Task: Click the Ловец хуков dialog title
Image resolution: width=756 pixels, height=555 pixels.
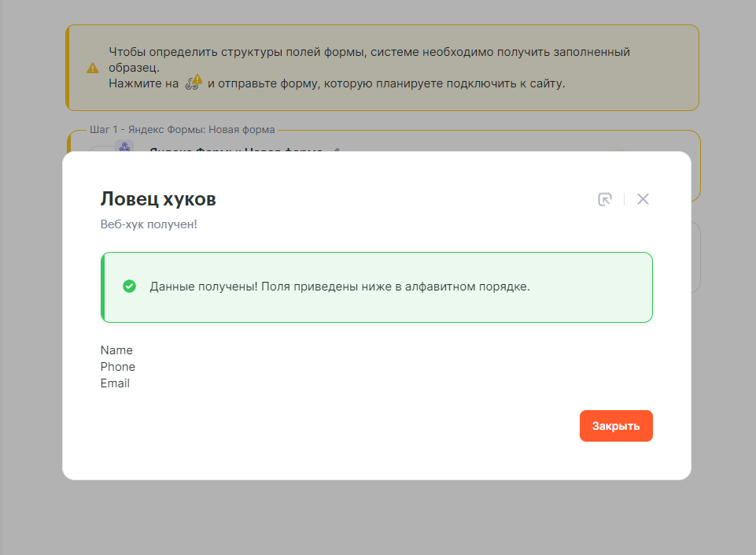Action: [158, 199]
